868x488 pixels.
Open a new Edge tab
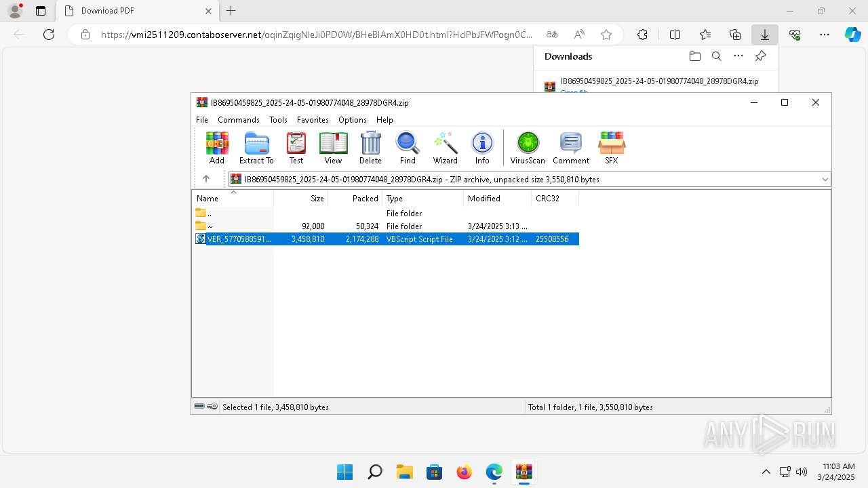click(231, 11)
